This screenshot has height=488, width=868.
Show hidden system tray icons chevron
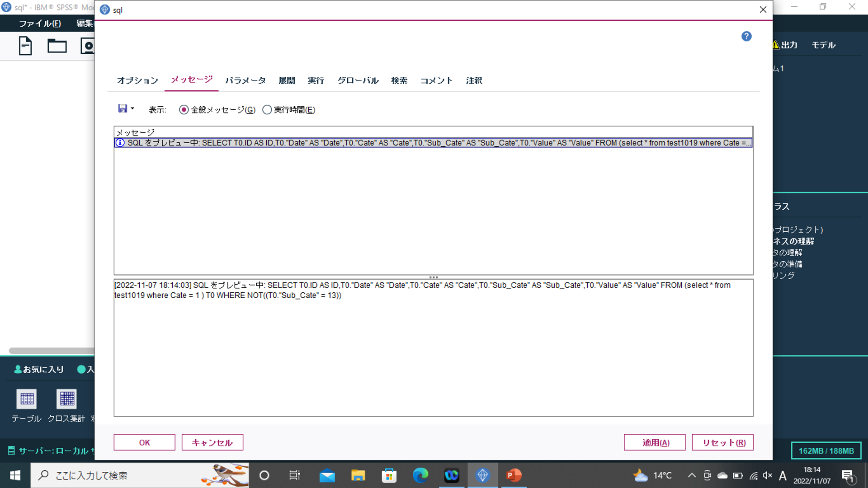pos(692,475)
